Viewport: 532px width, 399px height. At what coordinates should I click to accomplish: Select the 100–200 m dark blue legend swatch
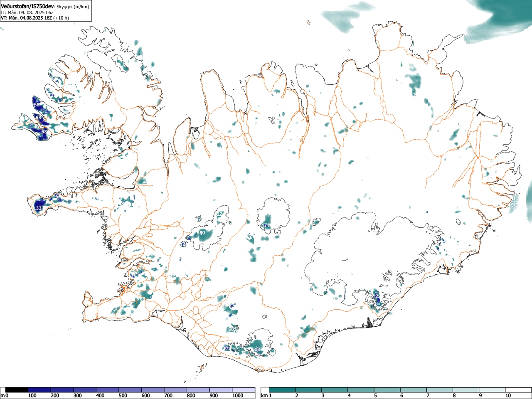(39, 390)
